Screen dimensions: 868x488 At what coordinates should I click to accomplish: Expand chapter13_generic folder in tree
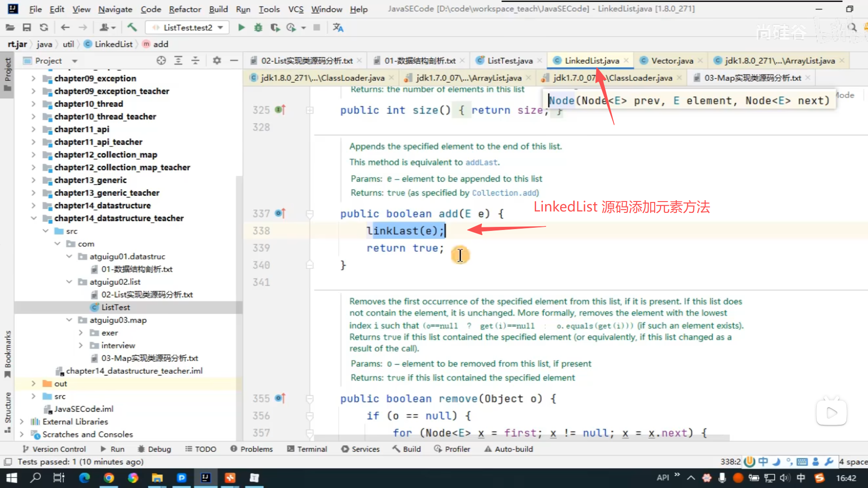(33, 180)
